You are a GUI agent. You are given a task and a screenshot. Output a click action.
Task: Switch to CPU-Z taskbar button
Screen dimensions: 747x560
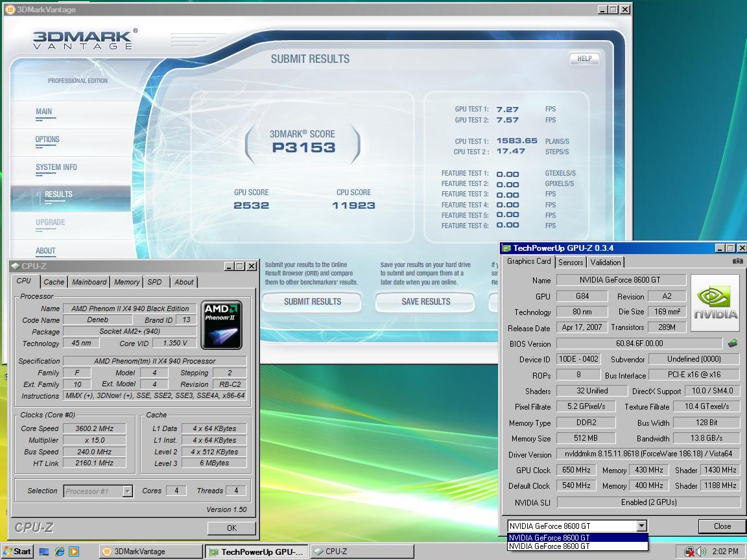click(362, 552)
